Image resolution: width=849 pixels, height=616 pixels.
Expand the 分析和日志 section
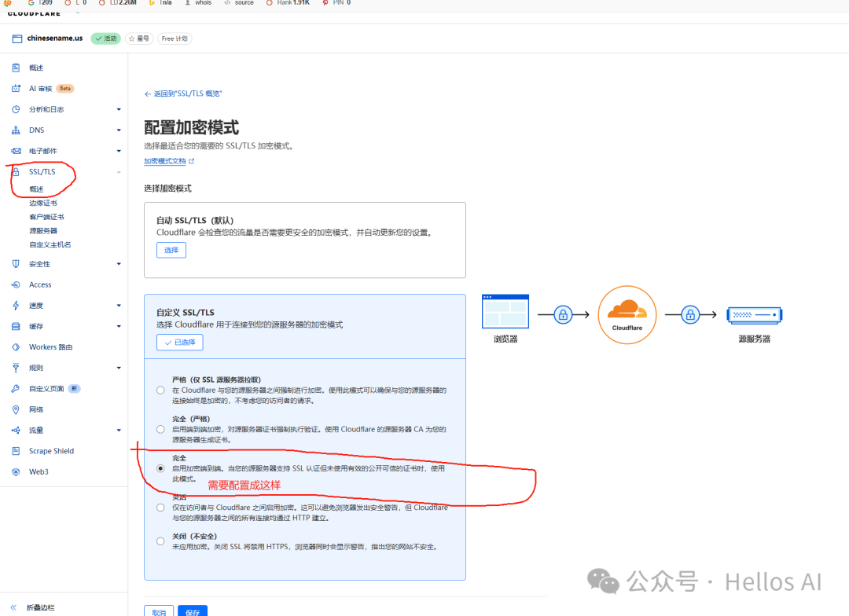[x=119, y=108]
